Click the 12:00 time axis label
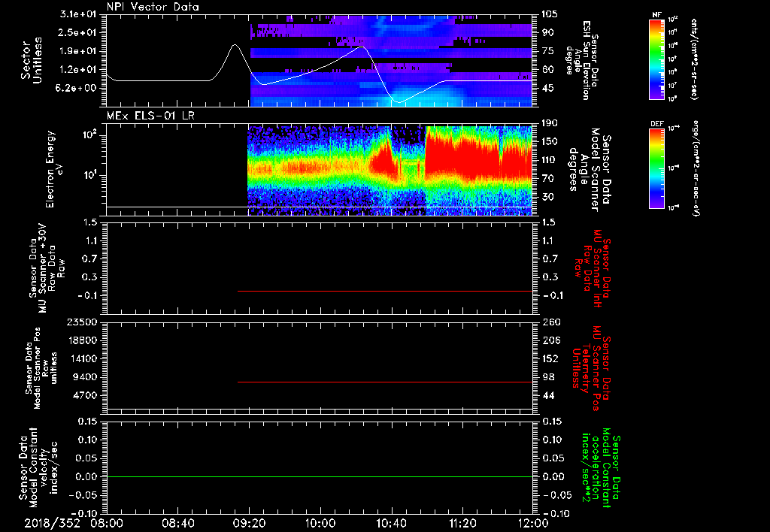The image size is (770, 532). [533, 523]
